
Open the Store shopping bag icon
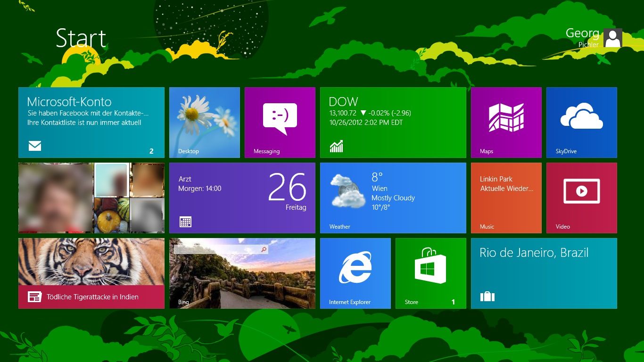click(x=430, y=265)
